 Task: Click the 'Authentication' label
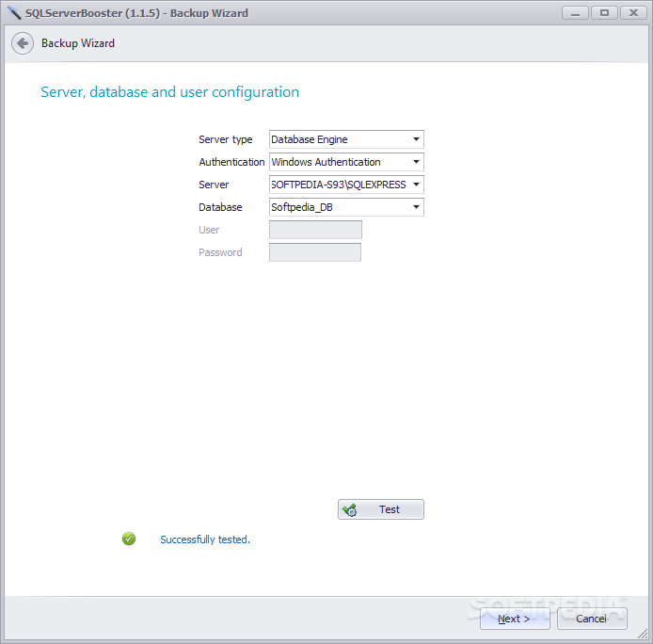pos(231,162)
